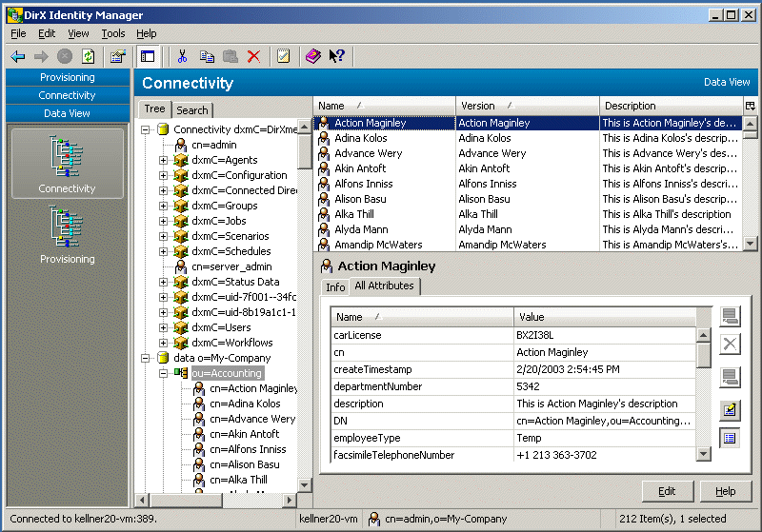Open the properties icon in the toolbar
Screen dimensions: 762x532
pyautogui.click(x=117, y=56)
